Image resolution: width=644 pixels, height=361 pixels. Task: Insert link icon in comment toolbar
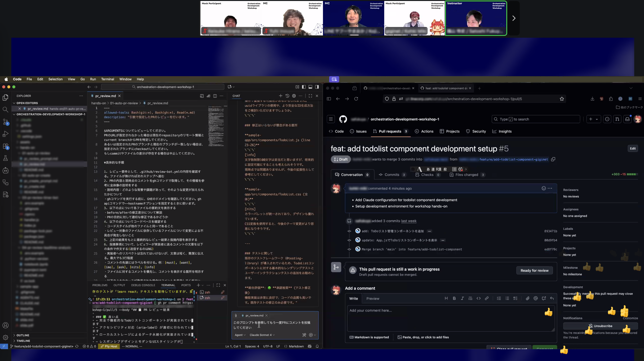(486, 298)
